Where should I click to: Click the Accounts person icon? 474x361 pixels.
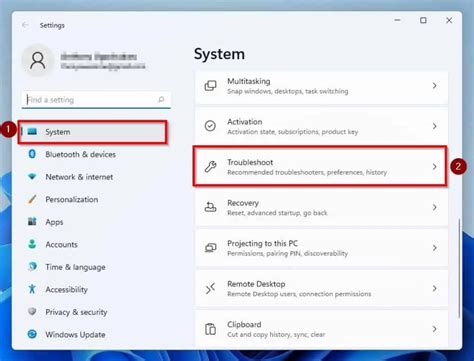point(32,244)
